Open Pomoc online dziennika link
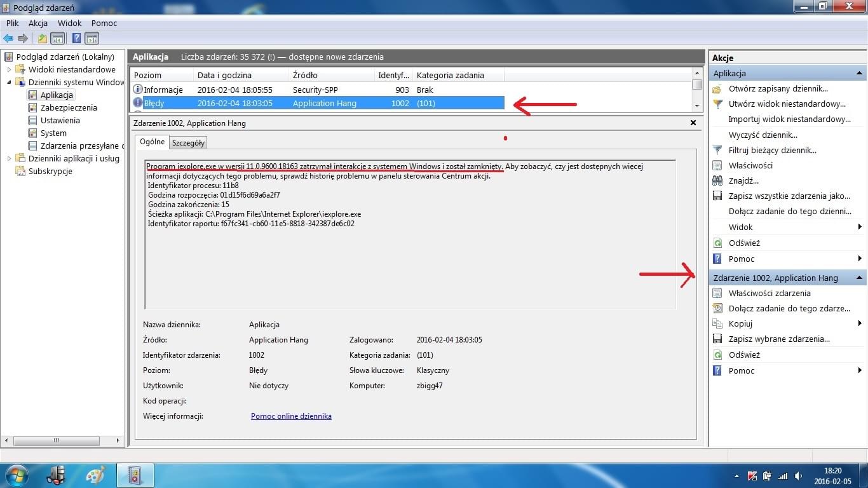This screenshot has width=868, height=488. (291, 416)
